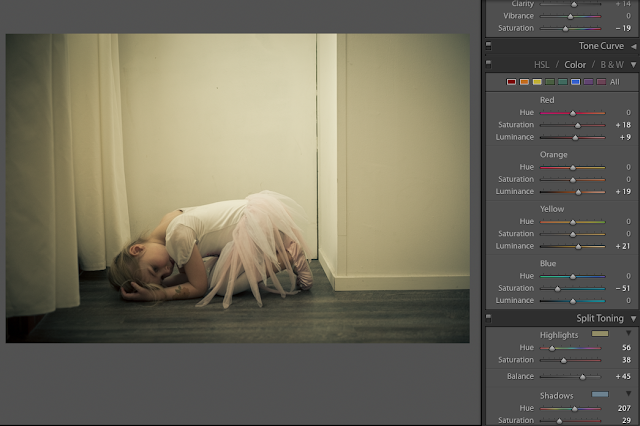Expand the Tone Curve panel
The width and height of the screenshot is (640, 426).
click(633, 47)
